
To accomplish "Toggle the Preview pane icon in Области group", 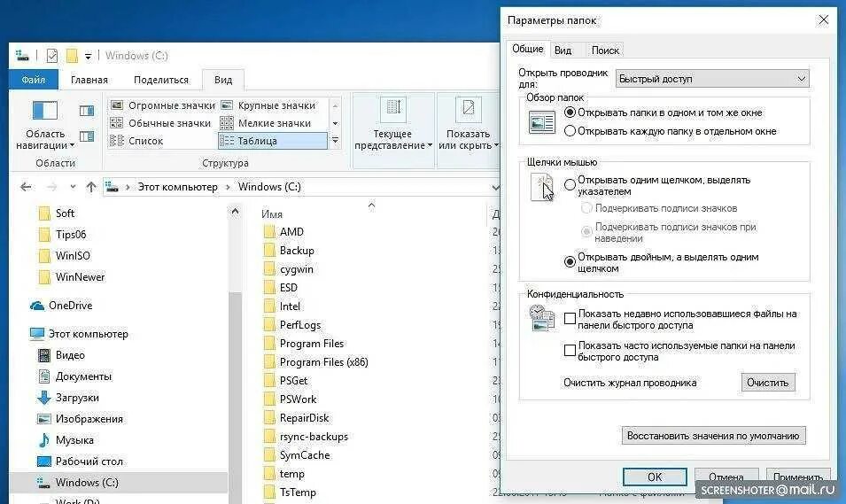I will pyautogui.click(x=86, y=111).
